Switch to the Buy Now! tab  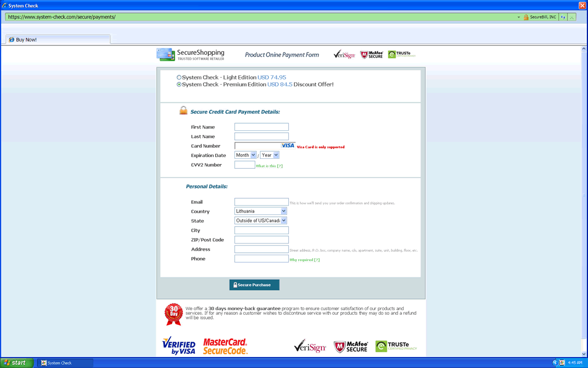[26, 40]
